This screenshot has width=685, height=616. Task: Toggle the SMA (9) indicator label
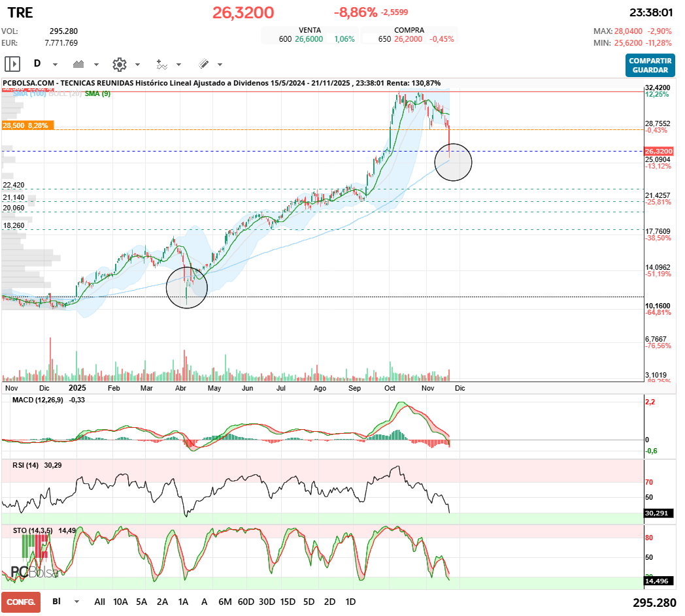point(97,93)
